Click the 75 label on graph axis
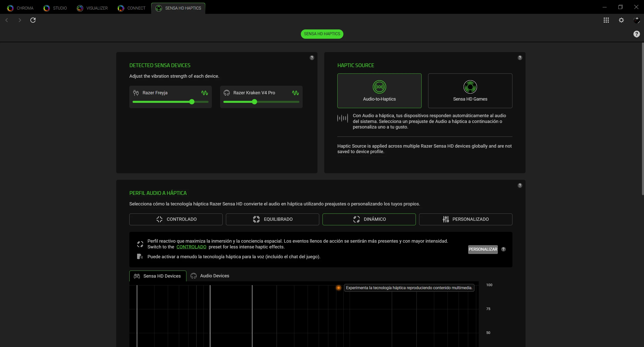 point(488,309)
